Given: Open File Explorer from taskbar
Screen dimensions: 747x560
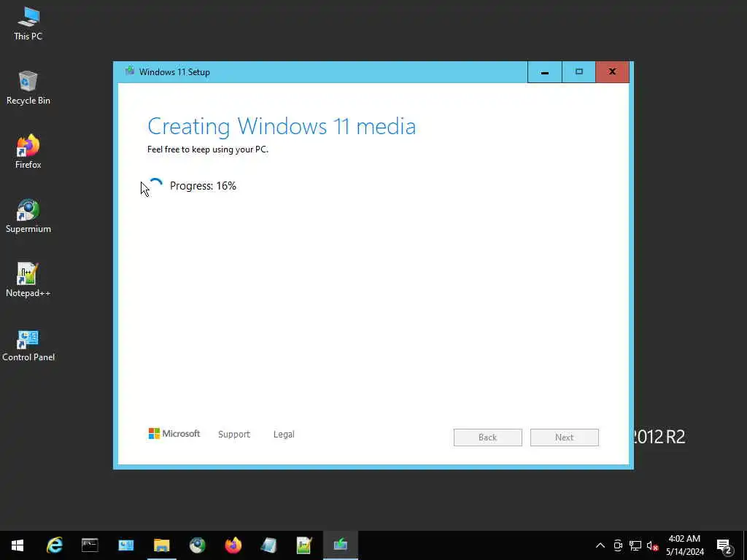Looking at the screenshot, I should (161, 545).
